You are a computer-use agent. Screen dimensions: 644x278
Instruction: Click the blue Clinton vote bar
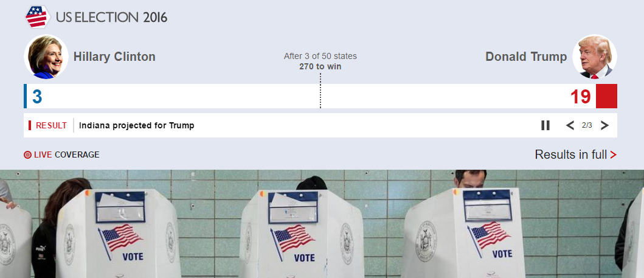click(25, 96)
